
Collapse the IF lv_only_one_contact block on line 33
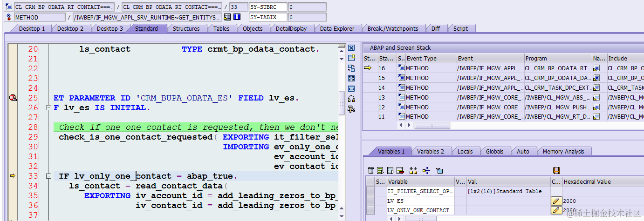coord(48,176)
